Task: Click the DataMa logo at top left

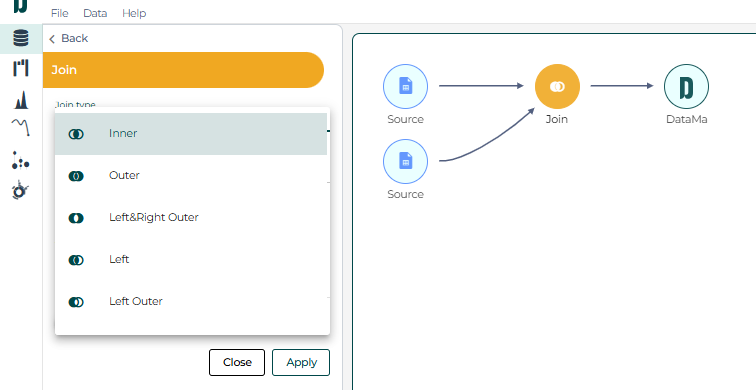Action: pos(21,6)
